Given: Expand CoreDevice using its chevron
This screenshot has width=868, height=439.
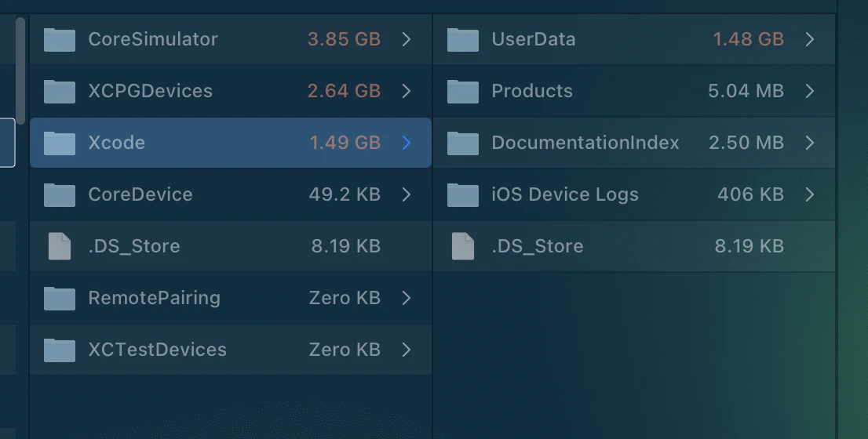Looking at the screenshot, I should tap(407, 194).
